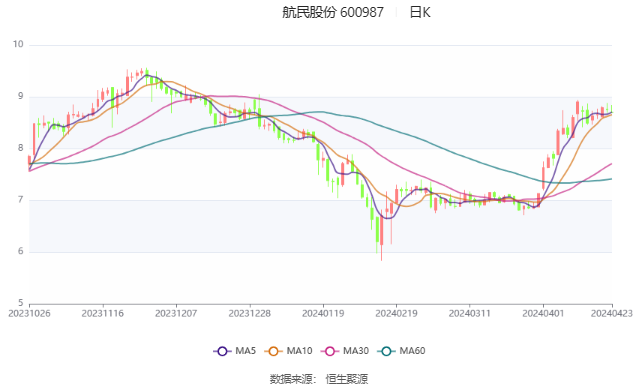Click the 数据来源 label
The height and width of the screenshot is (387, 637).
291,379
